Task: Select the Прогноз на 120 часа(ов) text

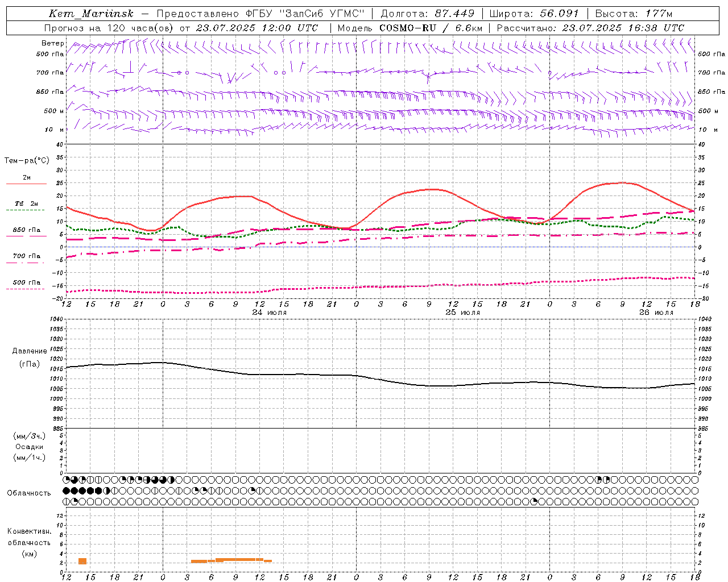Action: coord(109,28)
